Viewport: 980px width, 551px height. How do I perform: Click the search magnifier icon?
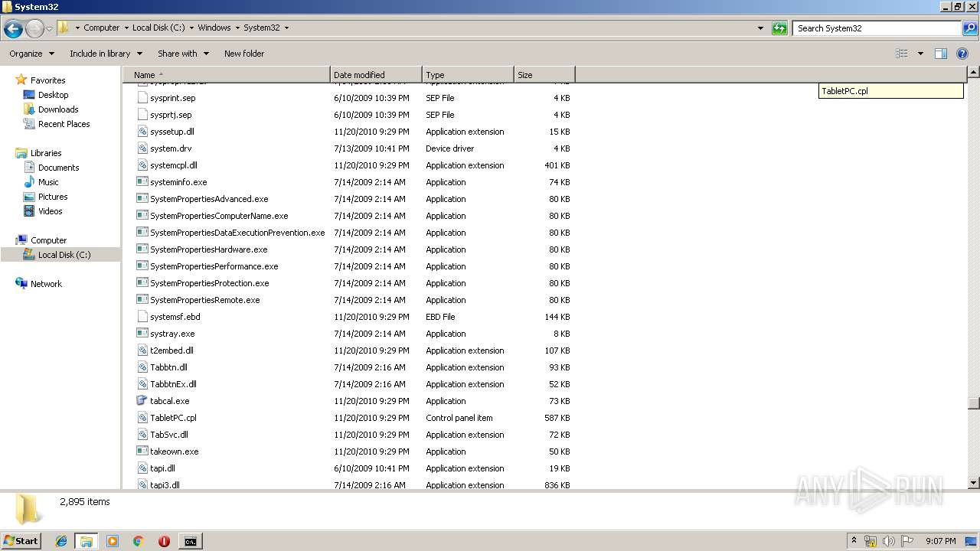click(x=969, y=28)
